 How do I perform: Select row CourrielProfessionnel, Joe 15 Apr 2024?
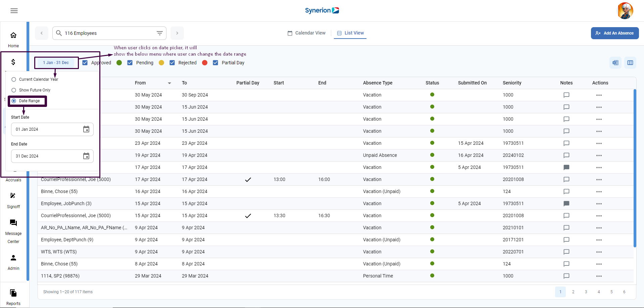tap(336, 215)
